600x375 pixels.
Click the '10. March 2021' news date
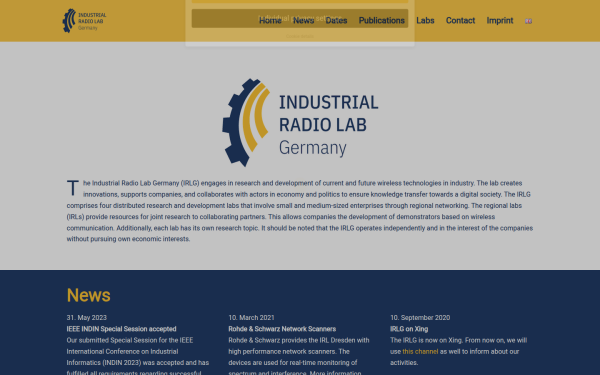coord(251,318)
